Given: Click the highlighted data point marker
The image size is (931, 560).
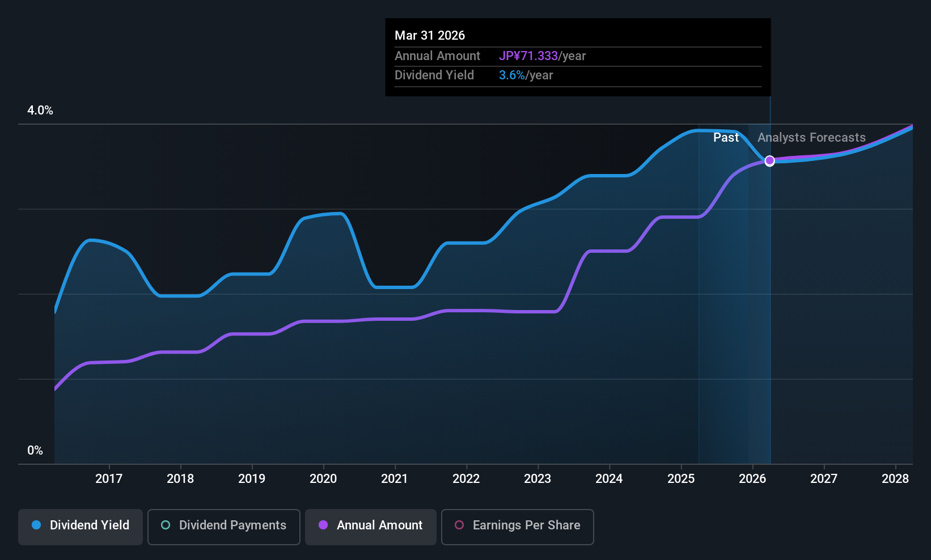Looking at the screenshot, I should pyautogui.click(x=769, y=161).
